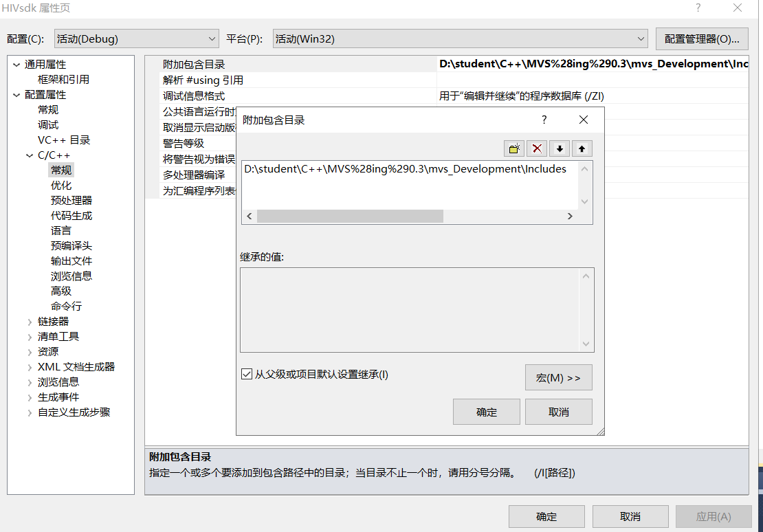Expand the 生成事件 tree node
This screenshot has width=763, height=532.
coord(30,398)
